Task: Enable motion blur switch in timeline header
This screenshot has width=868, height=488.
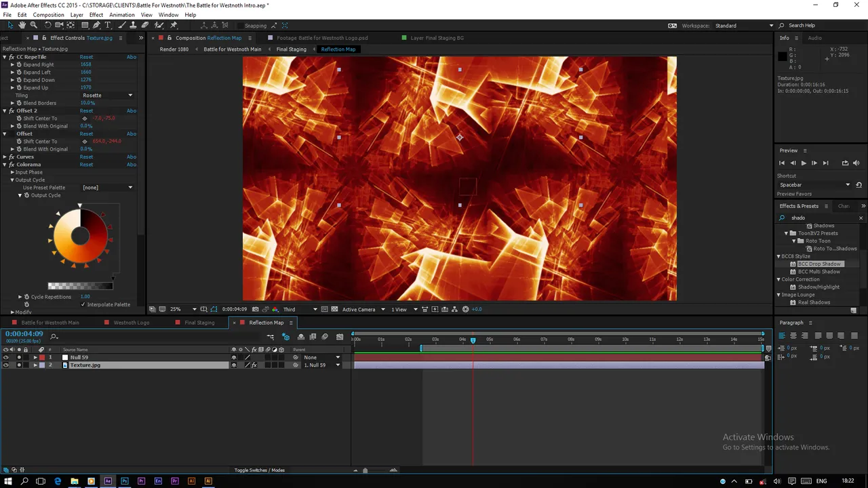Action: click(x=325, y=337)
